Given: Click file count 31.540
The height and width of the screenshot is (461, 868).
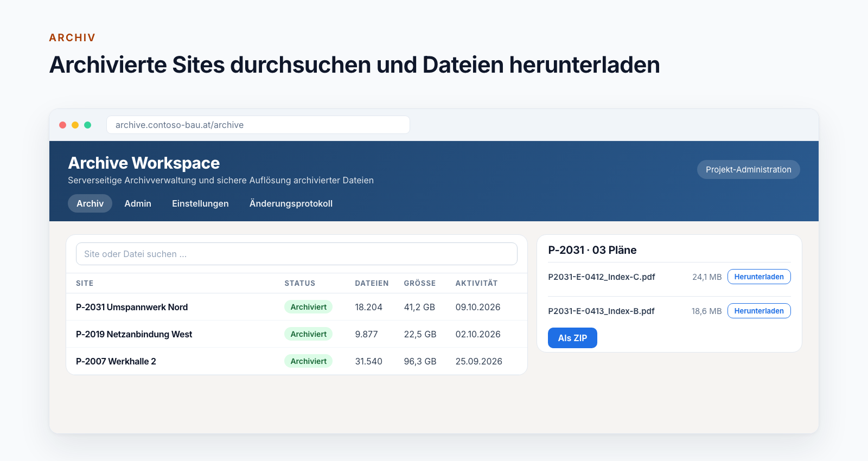Looking at the screenshot, I should 369,361.
